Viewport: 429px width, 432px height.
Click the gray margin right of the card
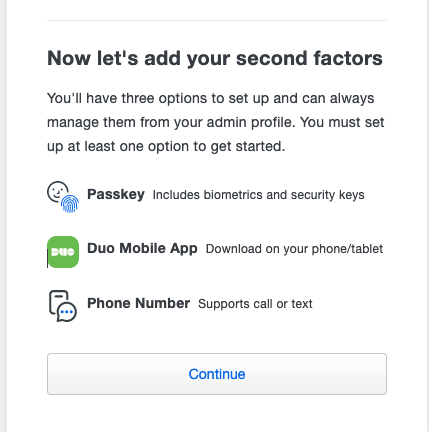coord(425,216)
